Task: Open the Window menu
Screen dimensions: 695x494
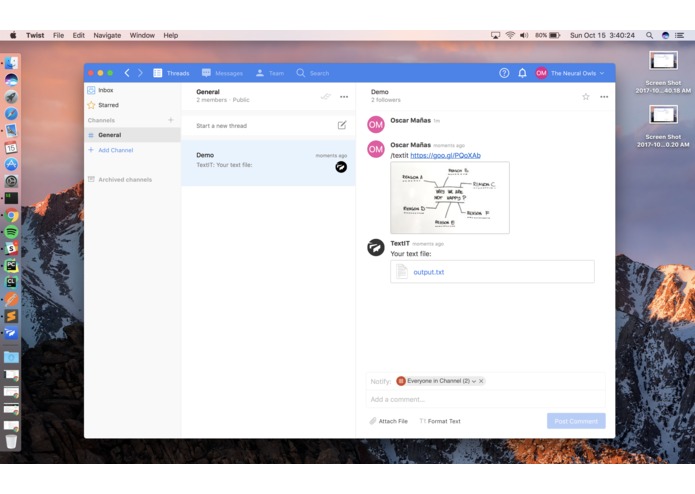Action: click(142, 35)
